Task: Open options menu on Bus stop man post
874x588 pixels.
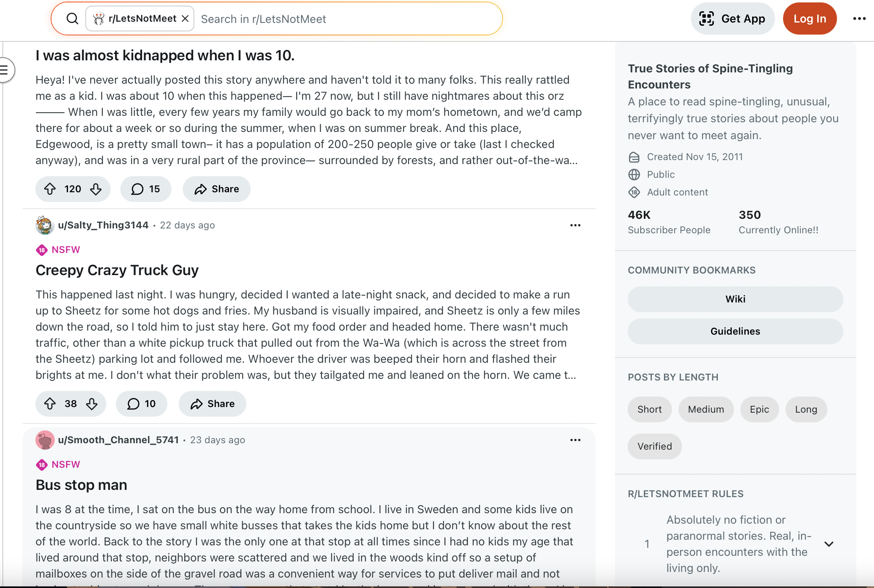Action: pos(575,440)
